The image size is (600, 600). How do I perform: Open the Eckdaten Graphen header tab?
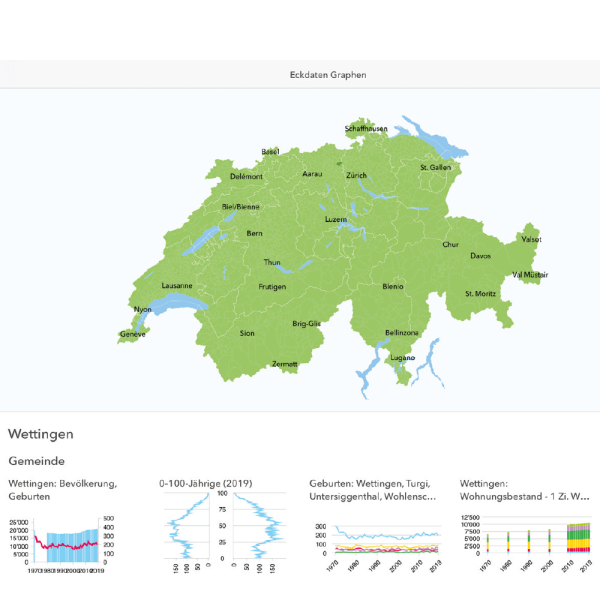point(300,74)
